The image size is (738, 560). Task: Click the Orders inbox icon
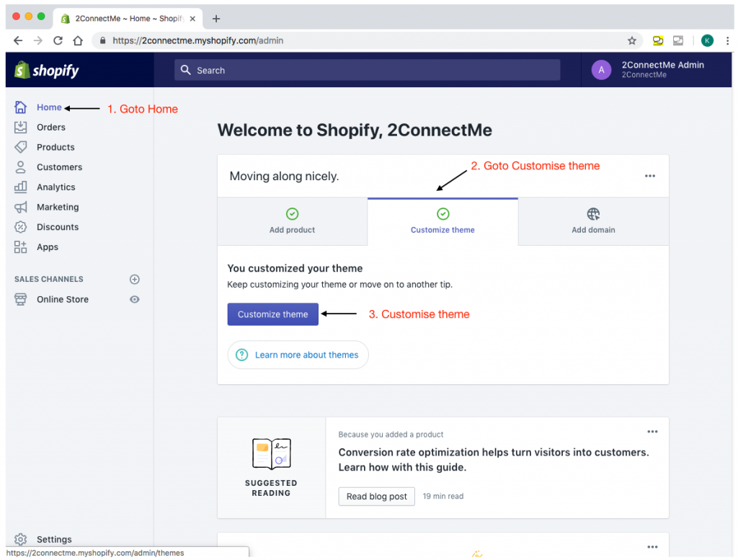point(20,127)
